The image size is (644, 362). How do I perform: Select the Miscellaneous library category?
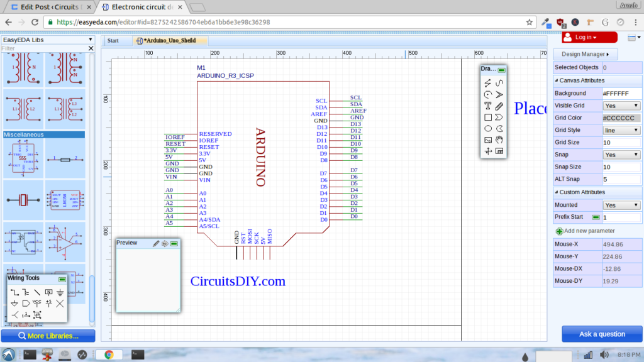point(44,134)
